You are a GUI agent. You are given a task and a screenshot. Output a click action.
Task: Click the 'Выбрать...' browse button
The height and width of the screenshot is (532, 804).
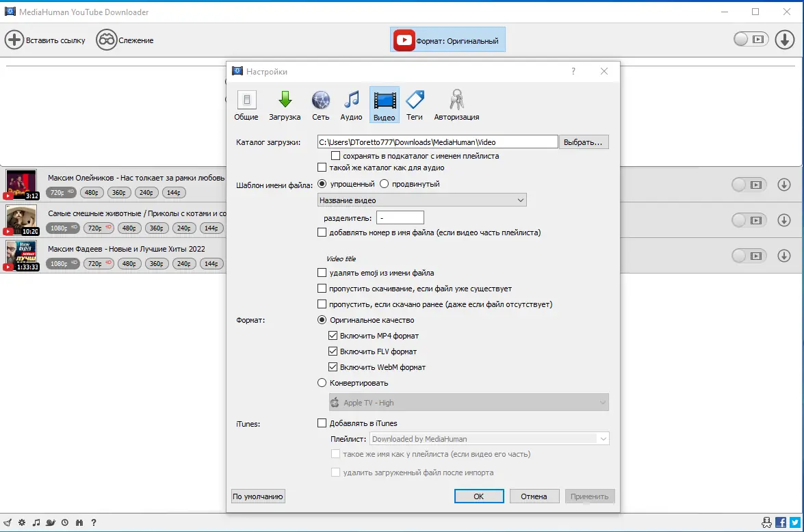click(x=583, y=142)
